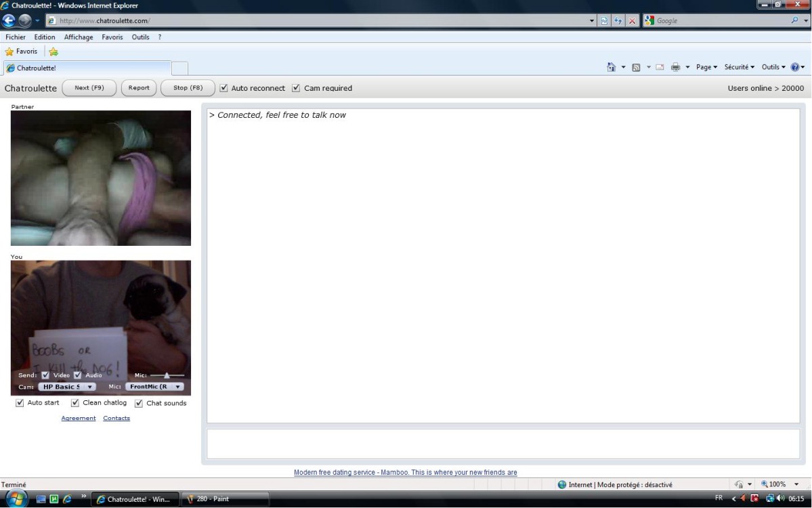
Task: Open the Page dropdown in command bar
Action: (x=707, y=67)
